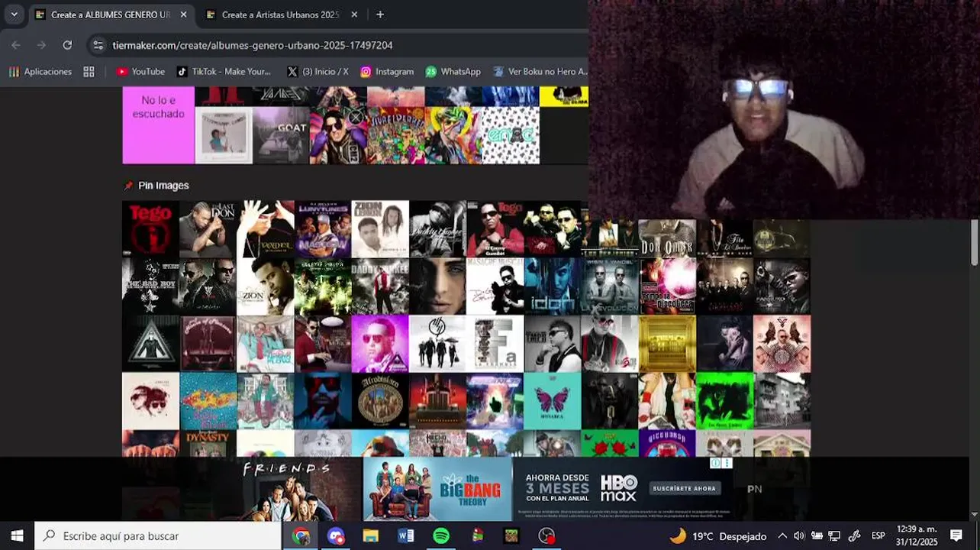
Task: Click the 'No lo e escuchado' tier label
Action: pyautogui.click(x=158, y=125)
